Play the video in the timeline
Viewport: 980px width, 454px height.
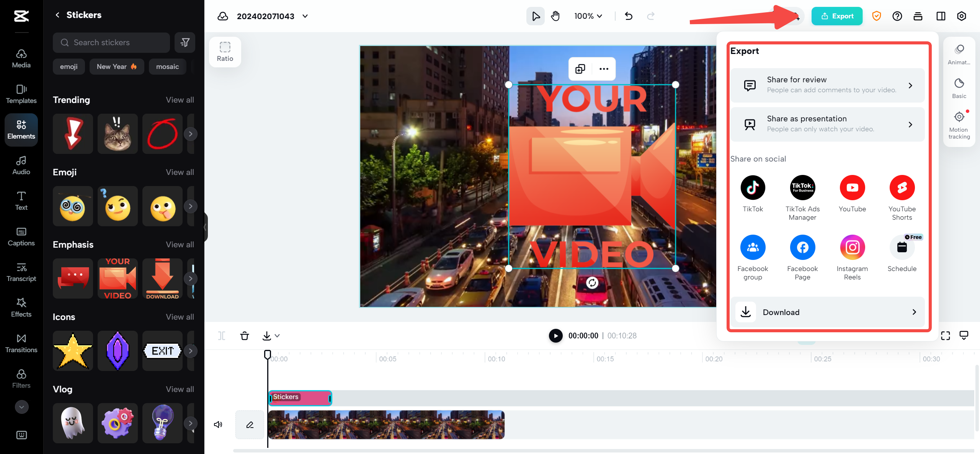pos(555,336)
